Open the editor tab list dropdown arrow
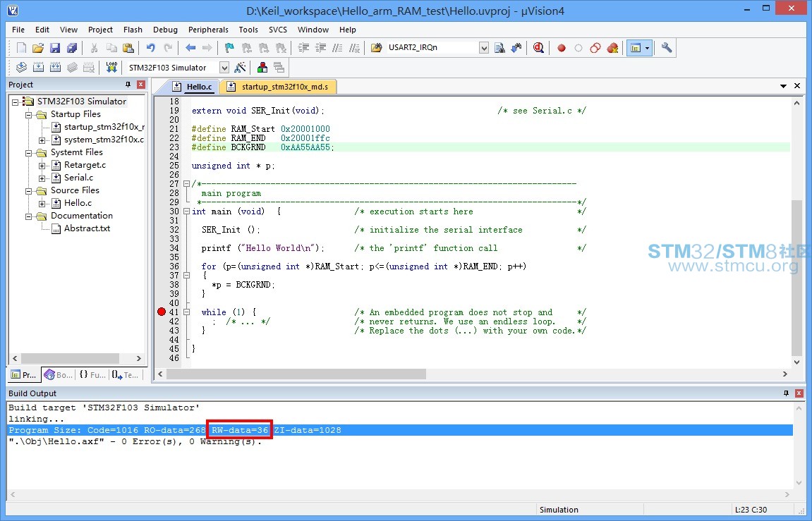 [x=784, y=86]
